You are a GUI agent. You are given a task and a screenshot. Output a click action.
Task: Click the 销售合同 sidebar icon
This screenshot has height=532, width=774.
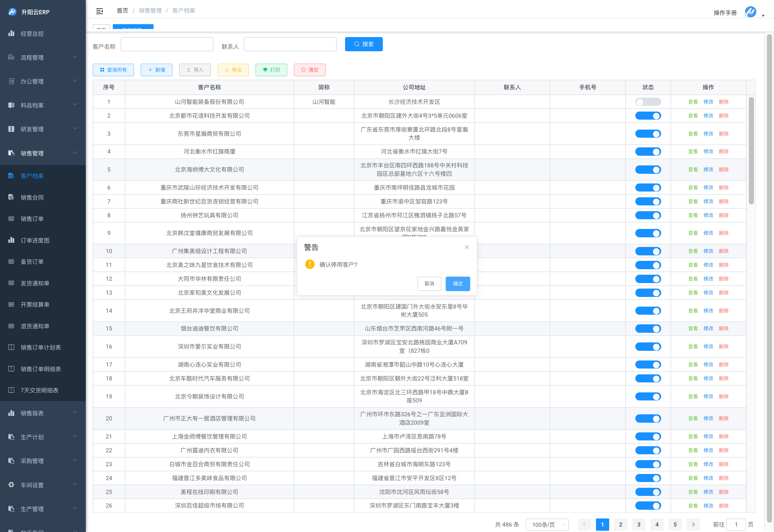[11, 197]
